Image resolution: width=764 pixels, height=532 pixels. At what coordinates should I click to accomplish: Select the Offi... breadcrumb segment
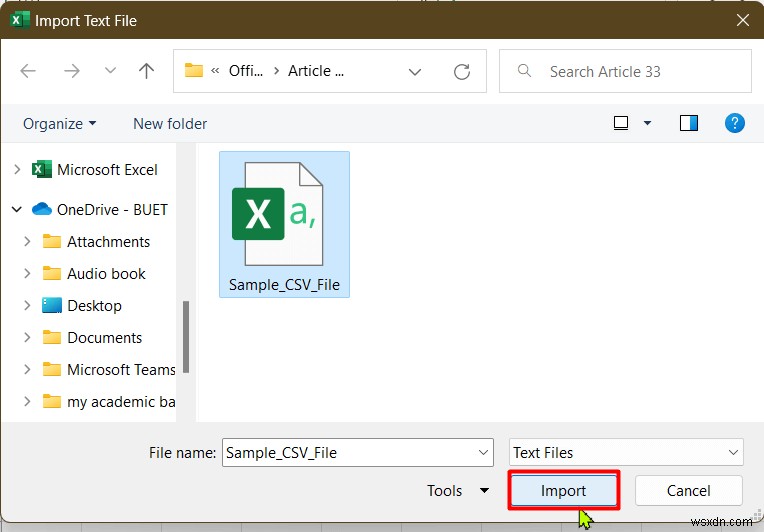coord(246,71)
